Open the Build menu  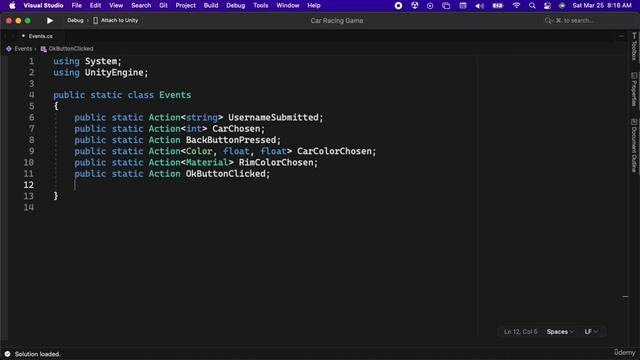click(x=211, y=5)
